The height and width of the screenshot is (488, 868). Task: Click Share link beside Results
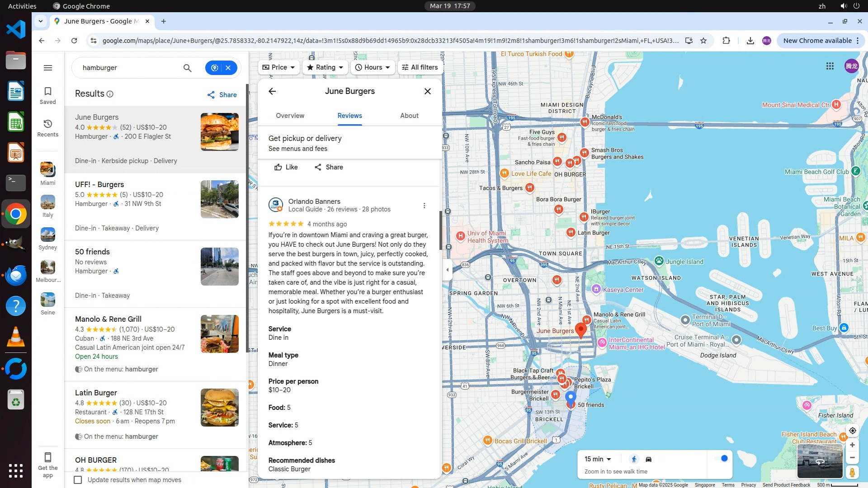tap(222, 95)
